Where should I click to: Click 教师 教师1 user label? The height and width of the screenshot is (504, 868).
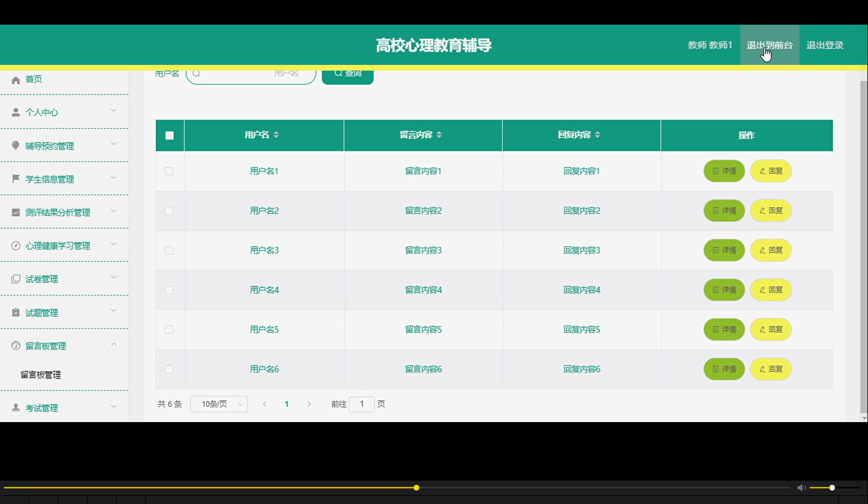(710, 45)
